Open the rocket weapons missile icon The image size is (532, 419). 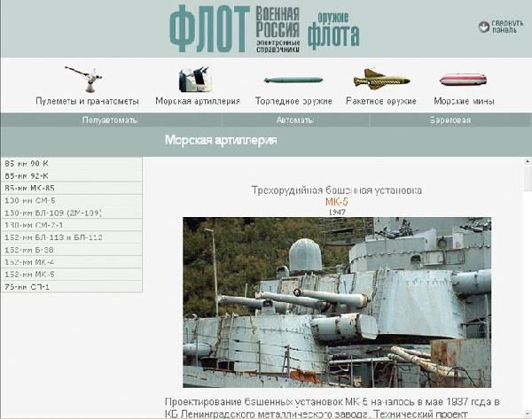point(381,80)
